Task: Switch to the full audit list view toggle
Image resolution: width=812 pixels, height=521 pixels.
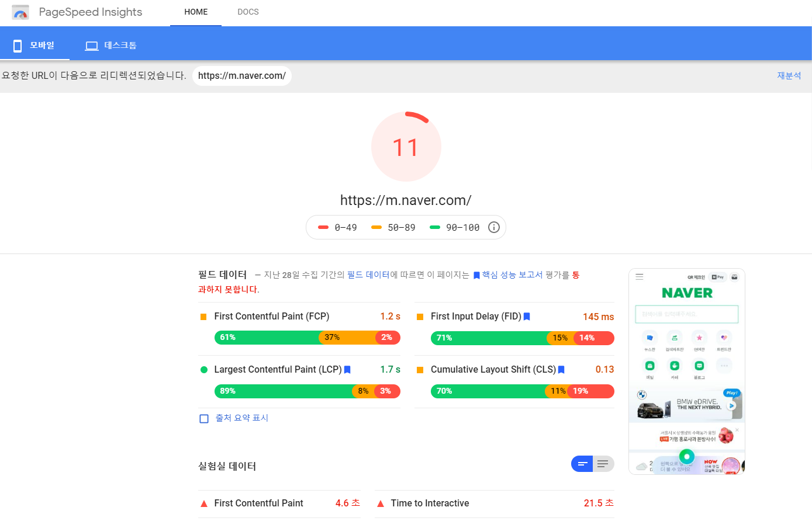Action: point(603,463)
